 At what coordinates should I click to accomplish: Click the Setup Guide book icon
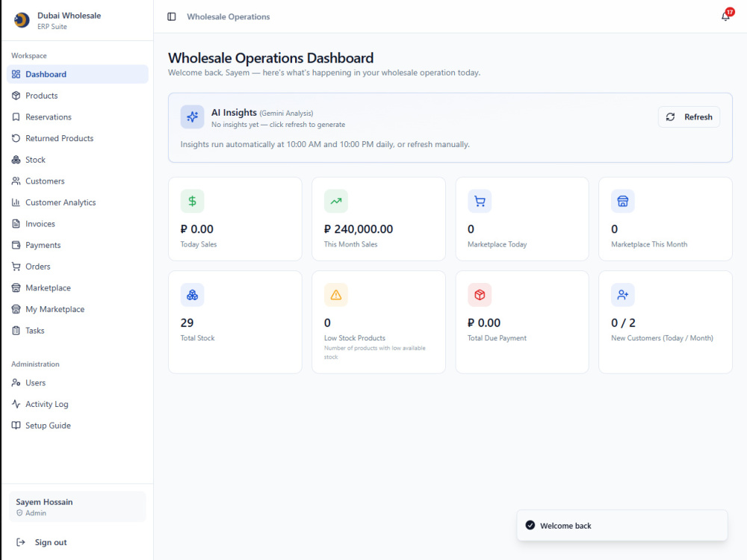pos(16,426)
